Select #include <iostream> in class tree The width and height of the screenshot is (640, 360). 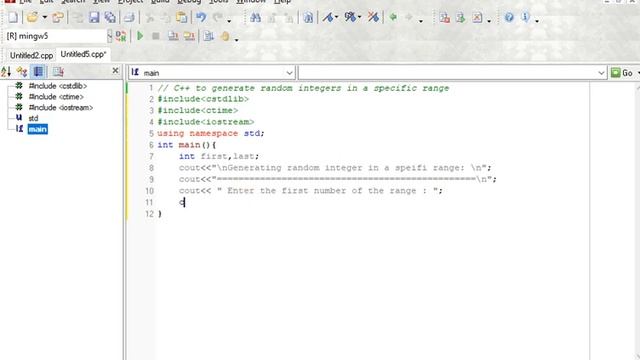click(x=60, y=107)
